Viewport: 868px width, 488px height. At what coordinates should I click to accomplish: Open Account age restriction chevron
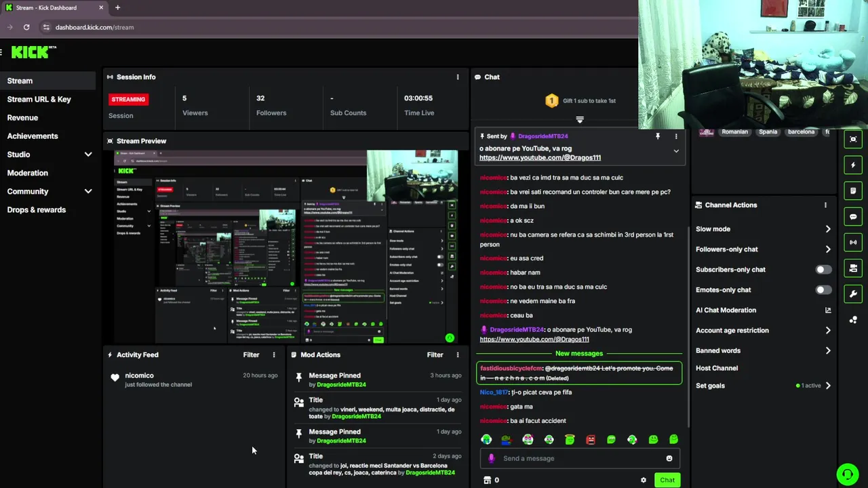point(828,330)
